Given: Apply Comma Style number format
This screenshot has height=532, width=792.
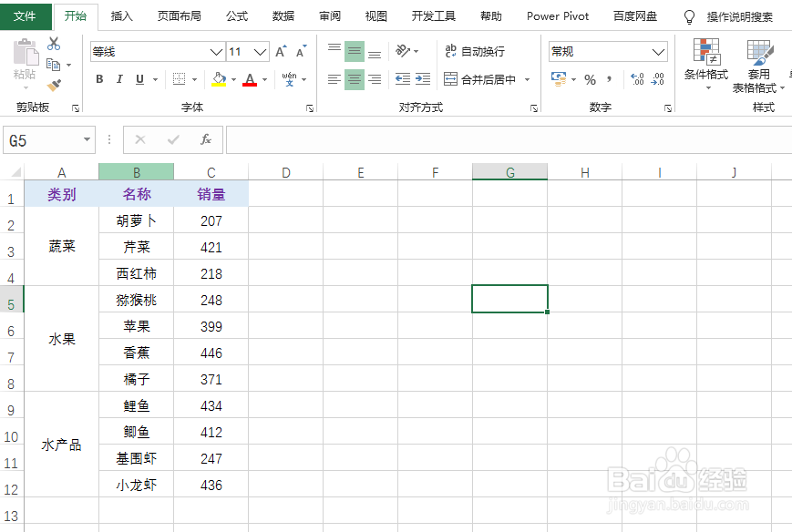Looking at the screenshot, I should point(610,79).
